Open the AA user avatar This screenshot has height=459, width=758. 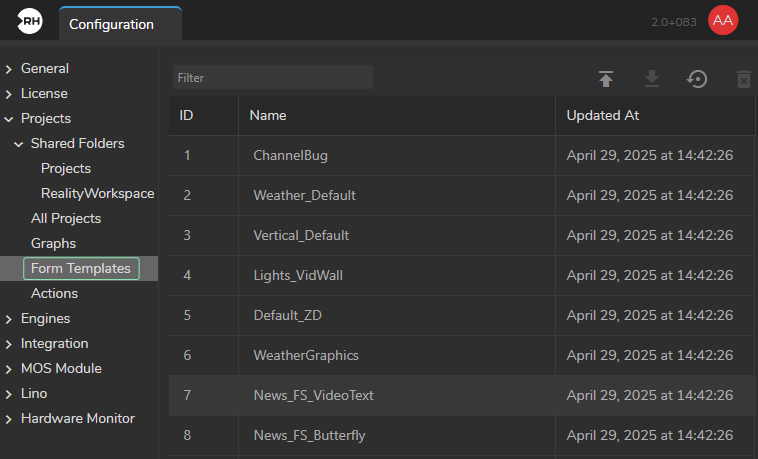[722, 21]
